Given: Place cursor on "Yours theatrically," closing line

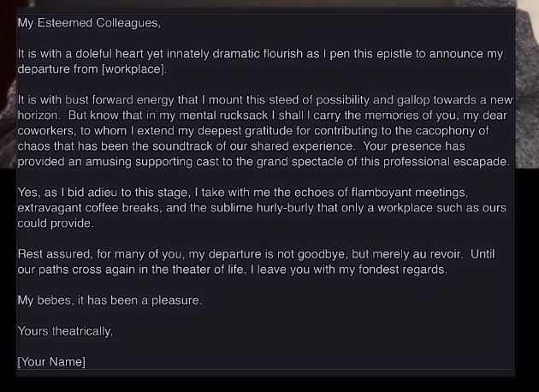Looking at the screenshot, I should [65, 330].
